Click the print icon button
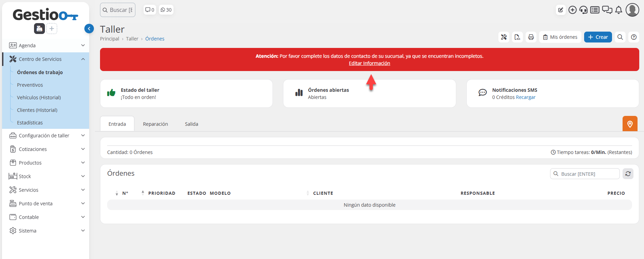The width and height of the screenshot is (644, 259). coord(531,37)
